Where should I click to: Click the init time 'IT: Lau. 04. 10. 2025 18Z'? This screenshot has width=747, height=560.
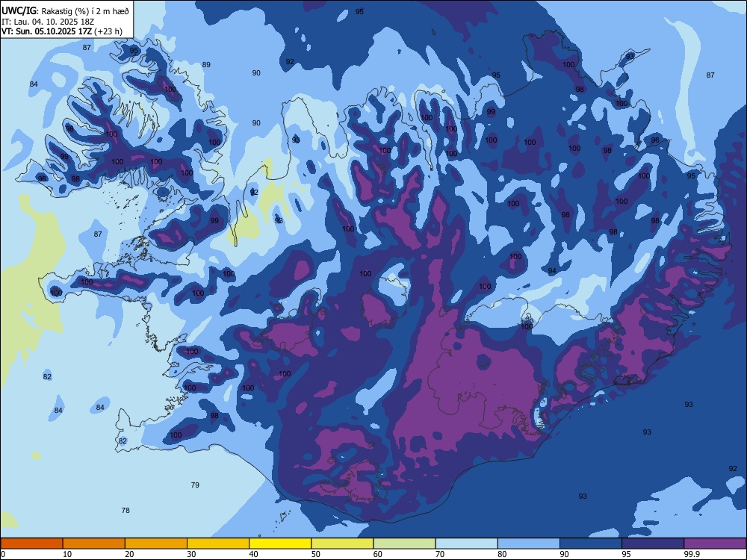49,22
